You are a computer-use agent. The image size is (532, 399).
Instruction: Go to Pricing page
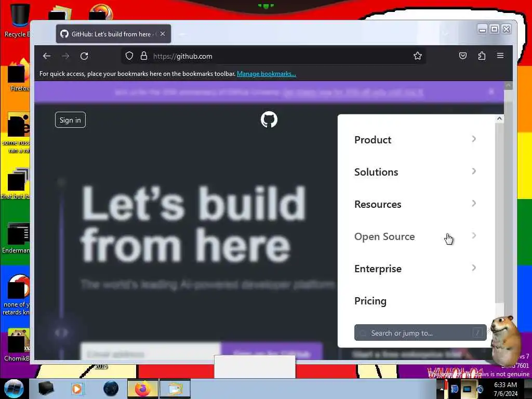pos(370,301)
